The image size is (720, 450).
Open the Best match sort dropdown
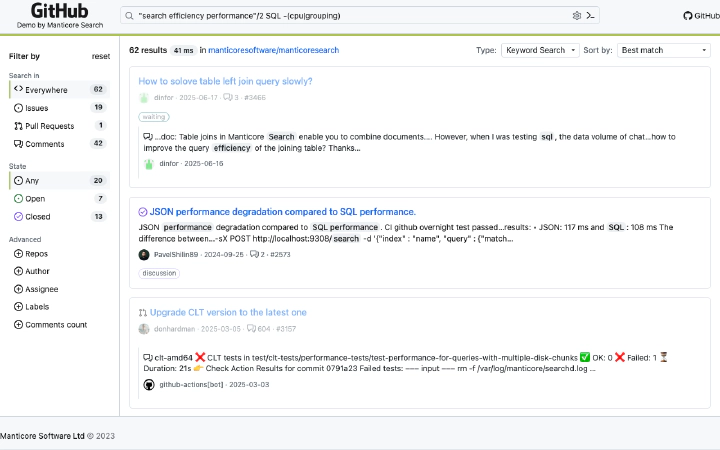pos(664,50)
